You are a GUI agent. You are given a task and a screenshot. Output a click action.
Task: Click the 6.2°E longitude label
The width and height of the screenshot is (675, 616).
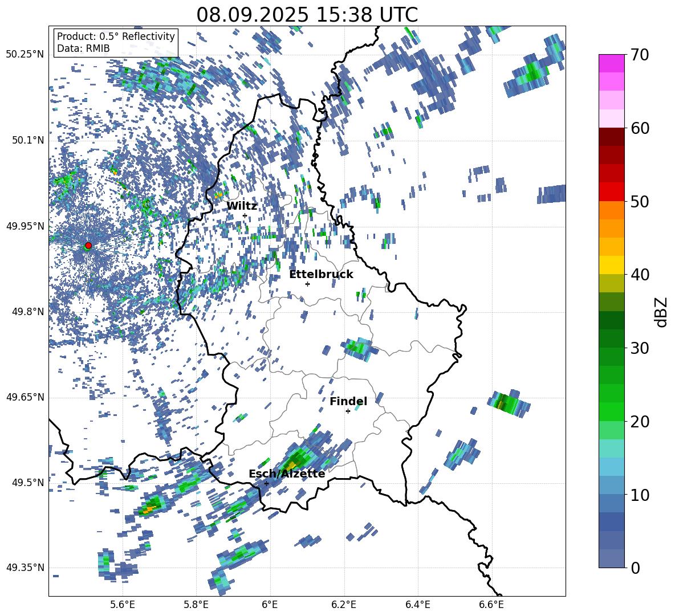344,605
